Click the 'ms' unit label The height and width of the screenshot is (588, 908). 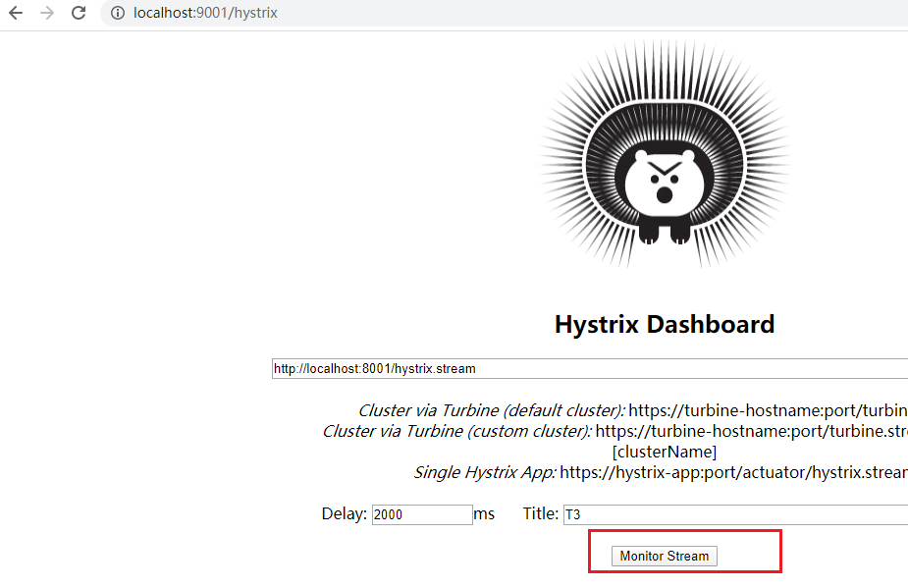484,513
